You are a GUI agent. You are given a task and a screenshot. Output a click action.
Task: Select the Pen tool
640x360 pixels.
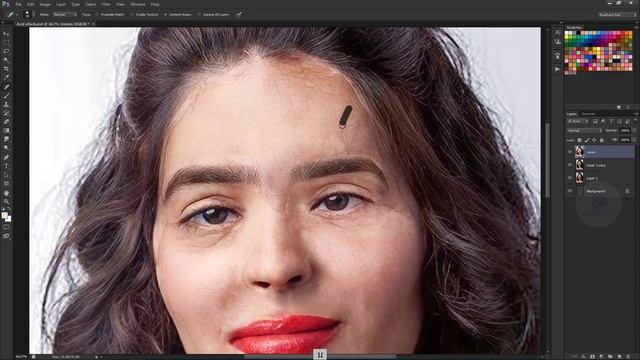[x=6, y=158]
